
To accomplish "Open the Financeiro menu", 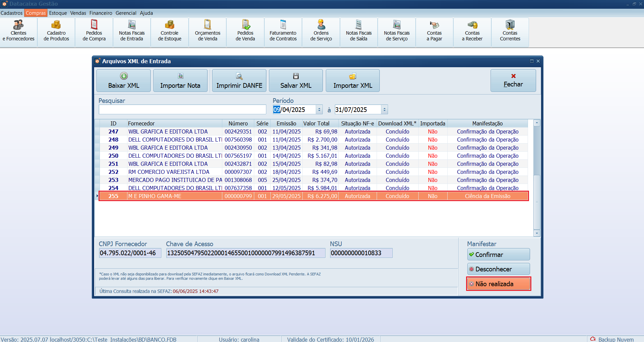I will pyautogui.click(x=101, y=13).
